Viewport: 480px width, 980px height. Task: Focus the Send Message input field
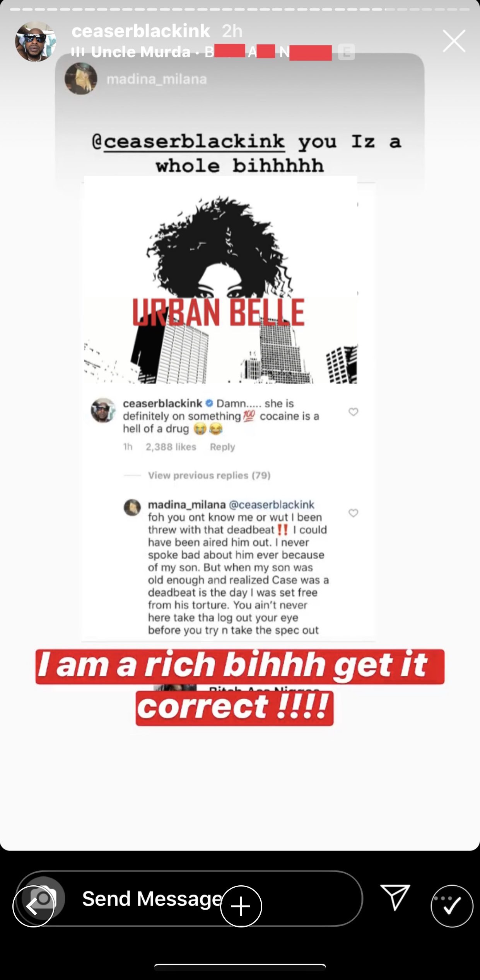point(190,898)
